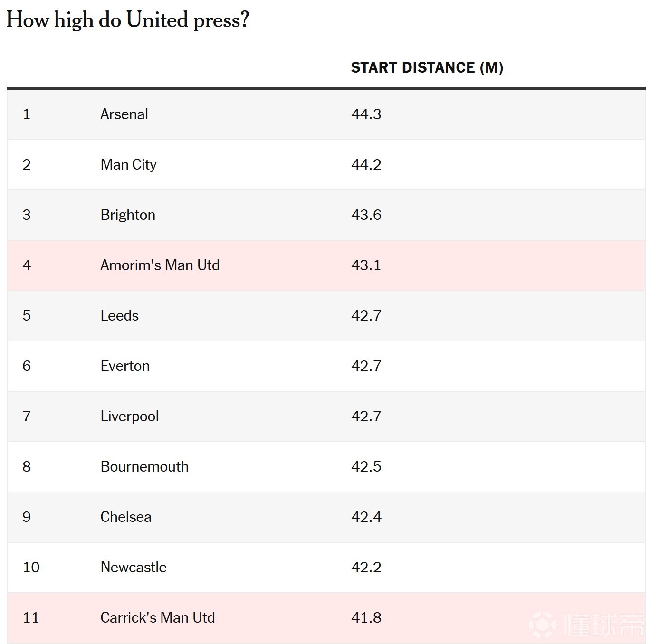The image size is (650, 644).
Task: Click the "How high do United press?" title
Action: point(127,20)
